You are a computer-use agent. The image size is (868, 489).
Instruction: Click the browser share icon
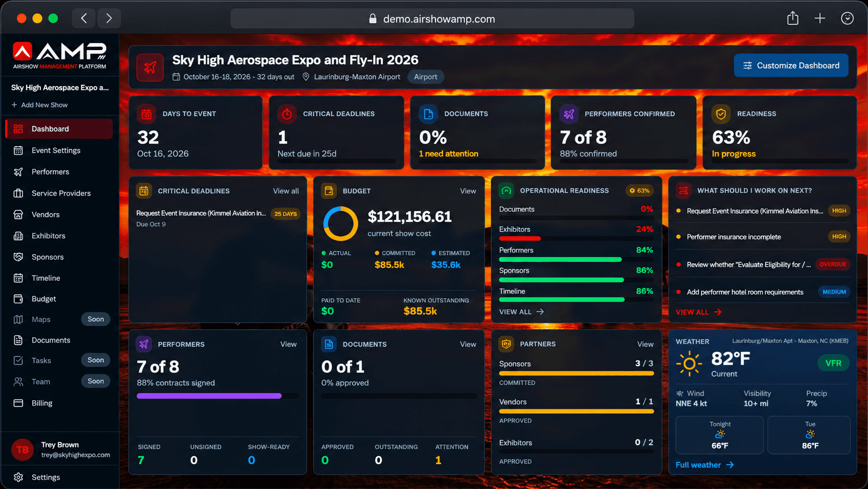pos(793,18)
